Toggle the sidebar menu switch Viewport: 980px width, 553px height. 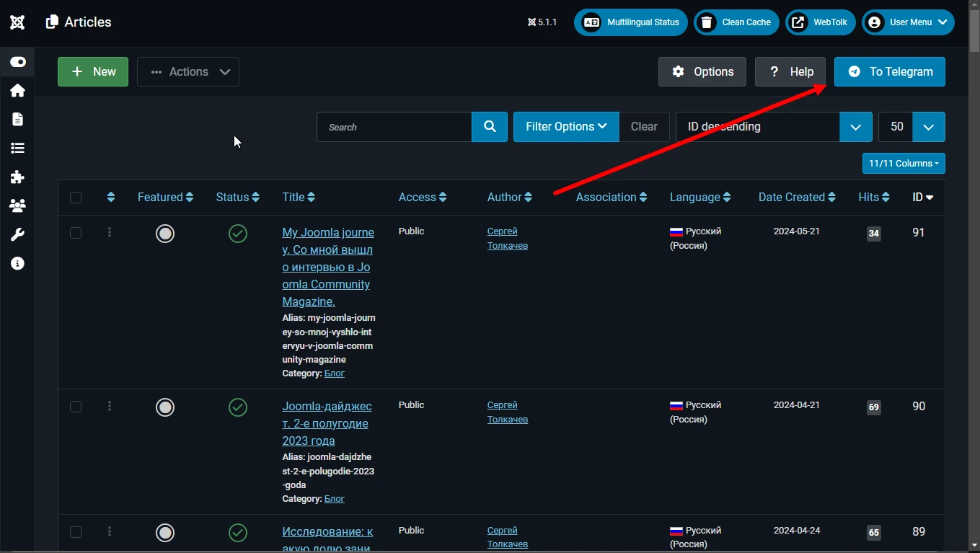tap(17, 62)
